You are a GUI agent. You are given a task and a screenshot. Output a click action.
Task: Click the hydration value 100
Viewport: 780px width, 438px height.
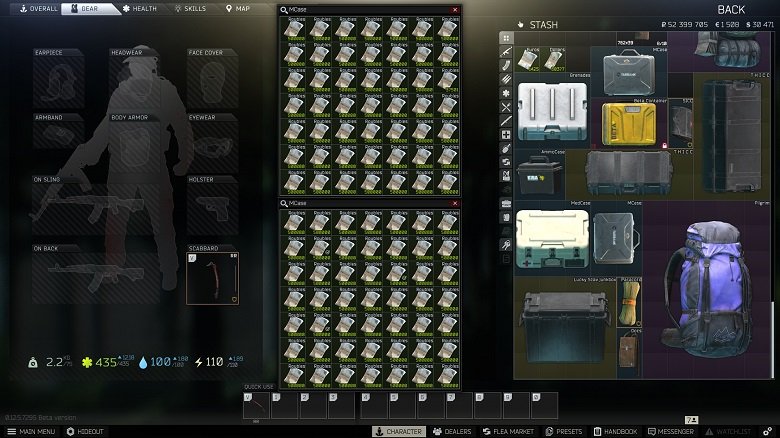160,362
